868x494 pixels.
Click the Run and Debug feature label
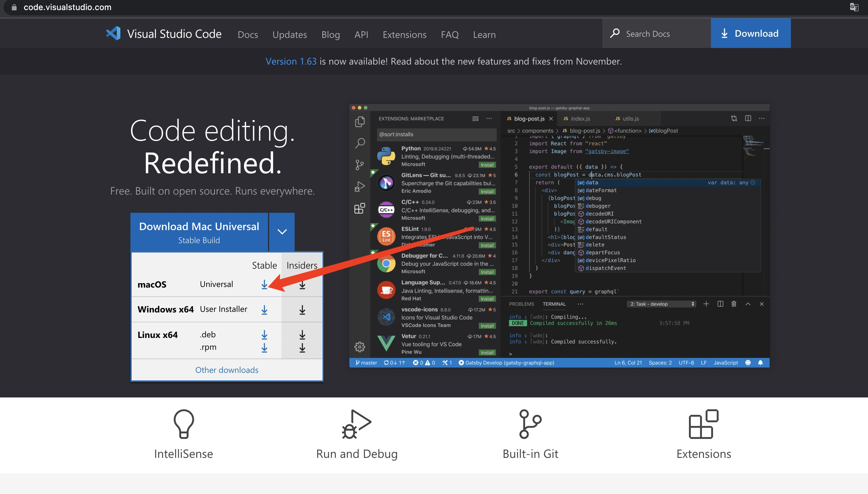tap(357, 454)
